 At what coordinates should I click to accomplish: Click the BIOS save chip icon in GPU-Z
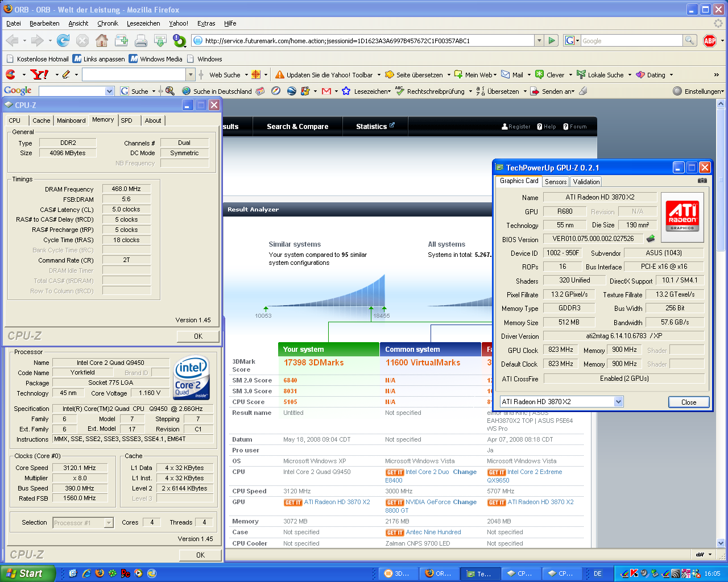(x=651, y=239)
